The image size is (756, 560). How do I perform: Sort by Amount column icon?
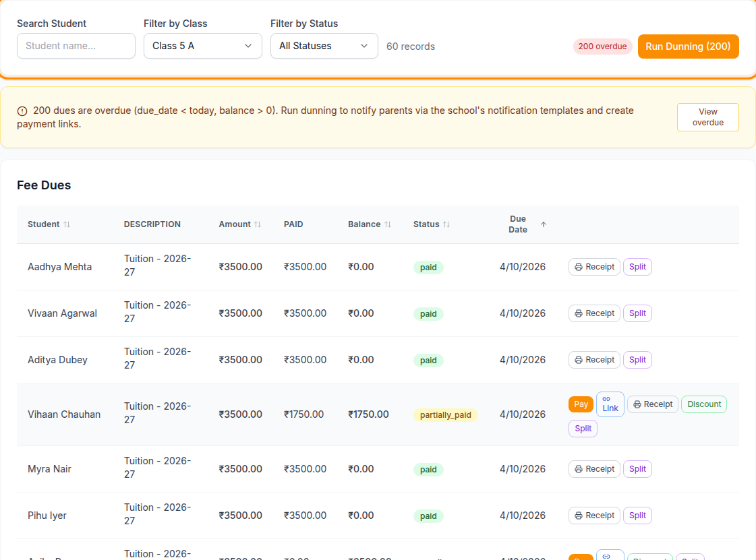[258, 224]
